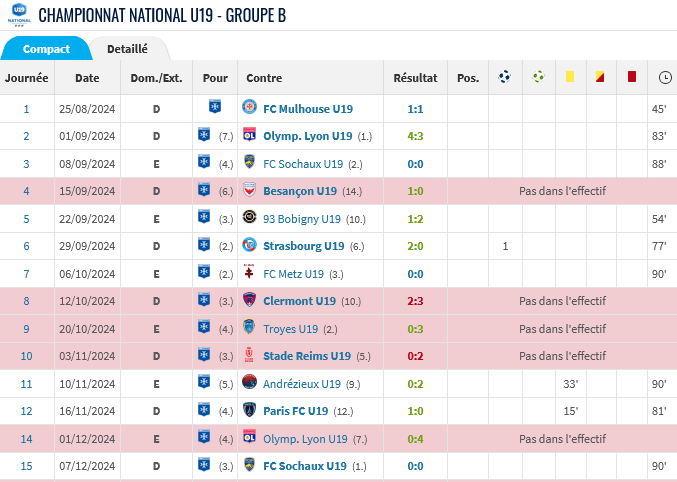This screenshot has width=677, height=482.
Task: Click the FC Metz U19 club crest
Action: click(249, 272)
